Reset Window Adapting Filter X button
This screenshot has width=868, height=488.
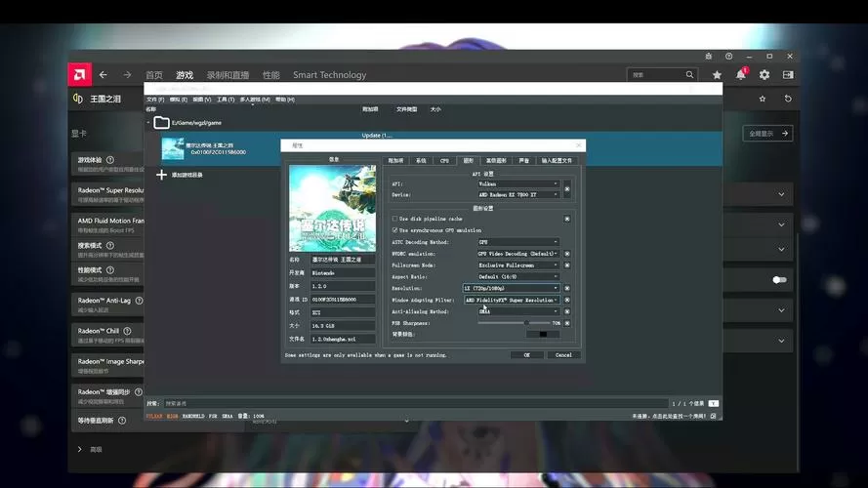click(567, 300)
